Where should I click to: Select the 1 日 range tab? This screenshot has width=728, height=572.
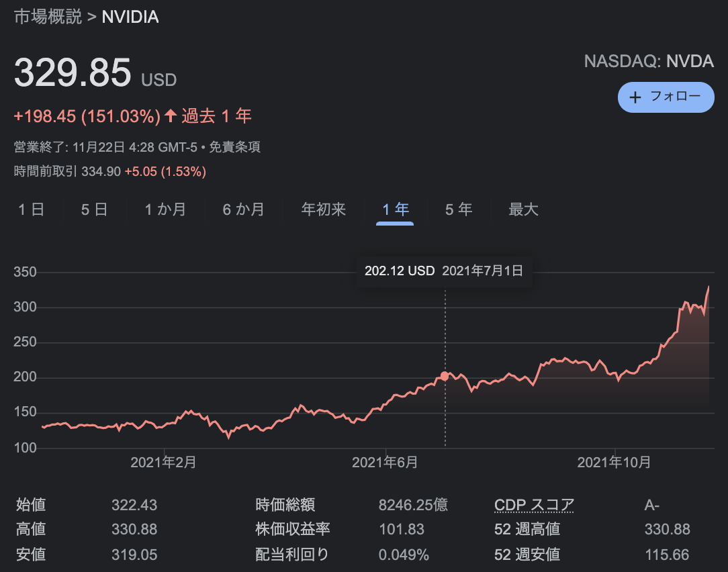pos(31,209)
